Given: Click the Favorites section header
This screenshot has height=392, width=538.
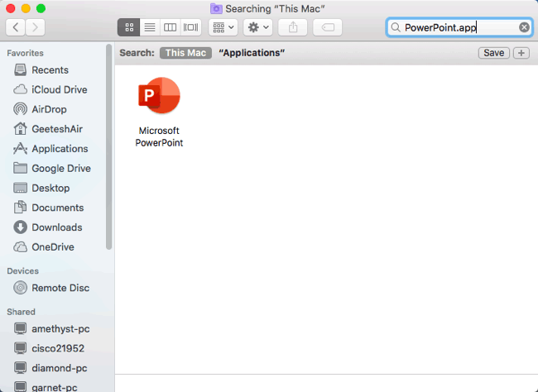Looking at the screenshot, I should pyautogui.click(x=25, y=53).
